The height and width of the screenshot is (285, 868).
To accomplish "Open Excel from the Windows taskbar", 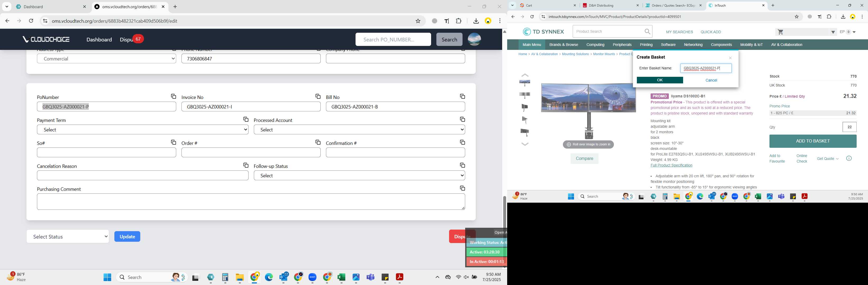I will pyautogui.click(x=341, y=277).
